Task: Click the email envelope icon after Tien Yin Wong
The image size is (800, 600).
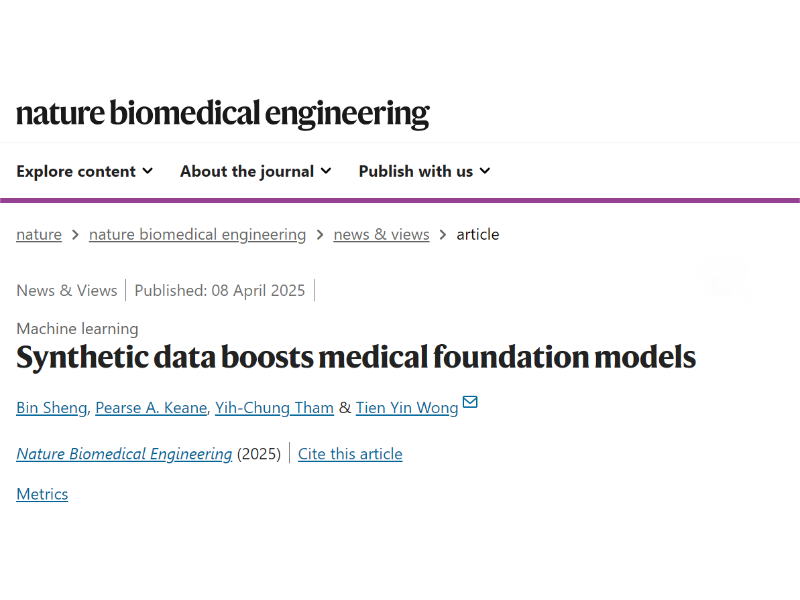Action: (470, 402)
